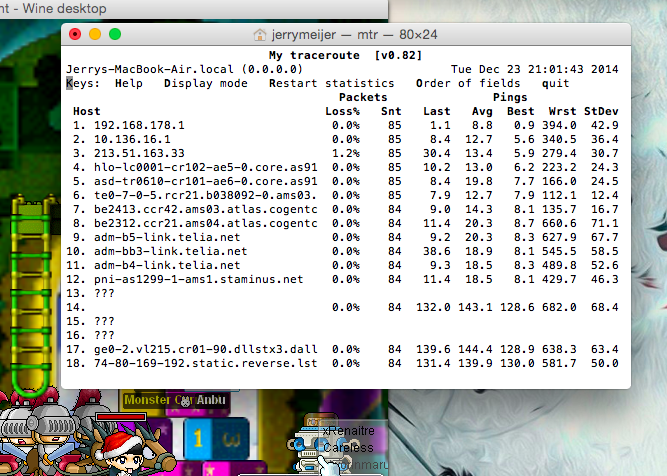The height and width of the screenshot is (476, 667).
Task: Click the '???' entry at hop 15
Action: pos(104,322)
